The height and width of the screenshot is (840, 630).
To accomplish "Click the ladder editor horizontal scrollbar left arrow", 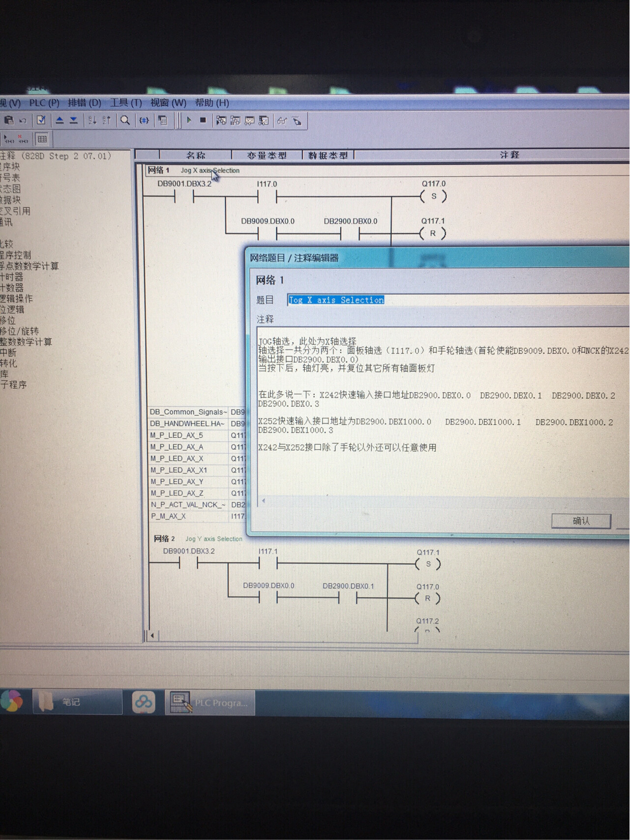I will (x=152, y=635).
